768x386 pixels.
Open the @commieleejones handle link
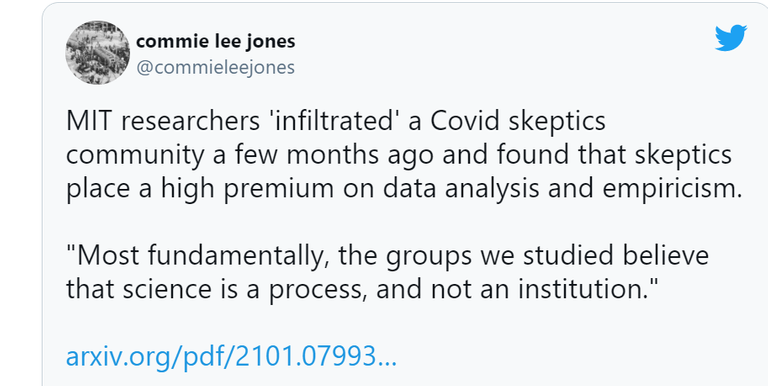(216, 67)
